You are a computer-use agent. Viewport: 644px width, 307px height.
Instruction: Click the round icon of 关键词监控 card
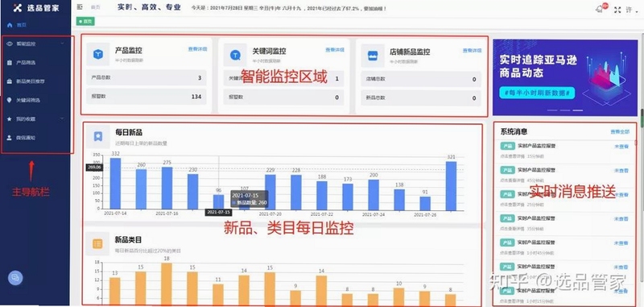click(x=235, y=55)
